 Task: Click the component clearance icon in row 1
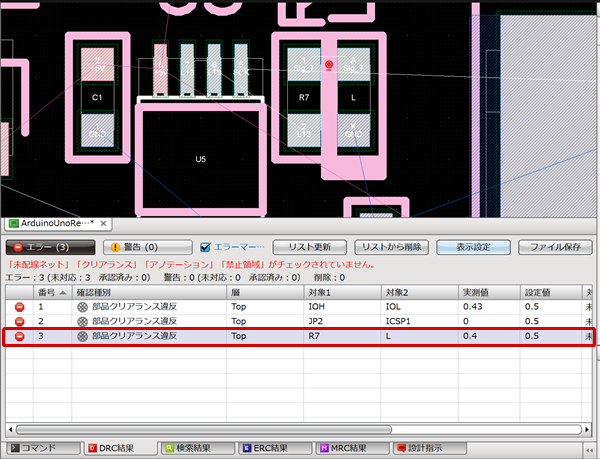coord(82,306)
